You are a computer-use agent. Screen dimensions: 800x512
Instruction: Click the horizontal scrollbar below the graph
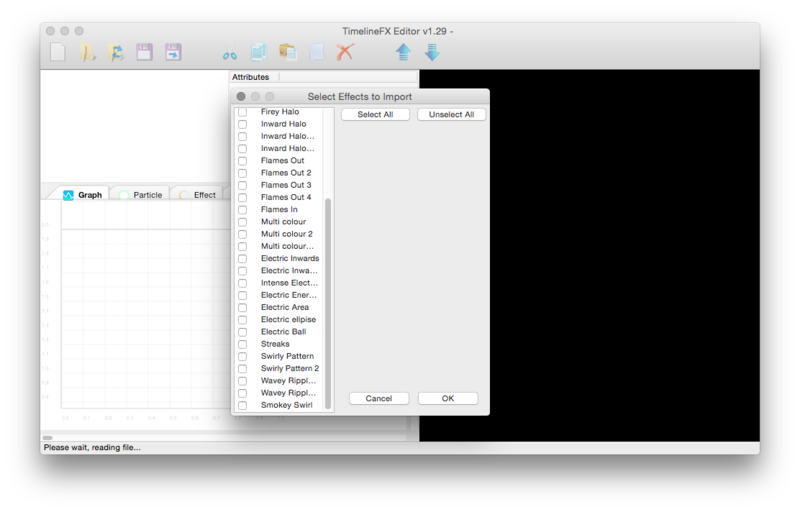click(x=47, y=438)
